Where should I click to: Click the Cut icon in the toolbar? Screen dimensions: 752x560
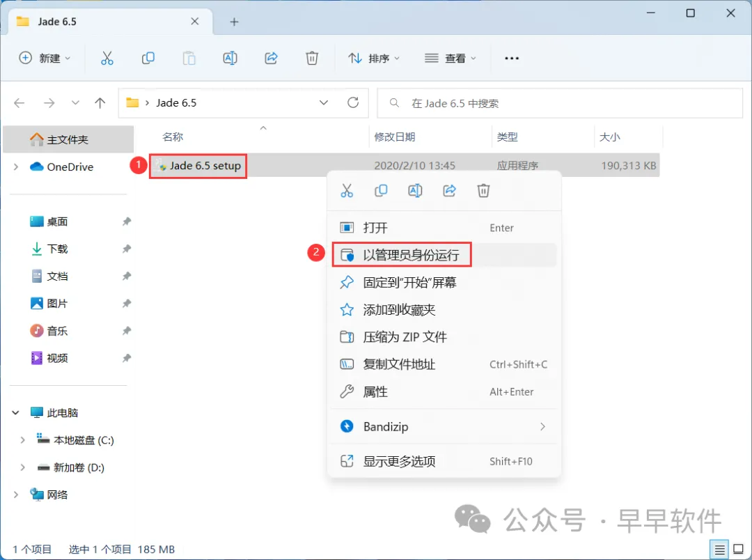107,58
